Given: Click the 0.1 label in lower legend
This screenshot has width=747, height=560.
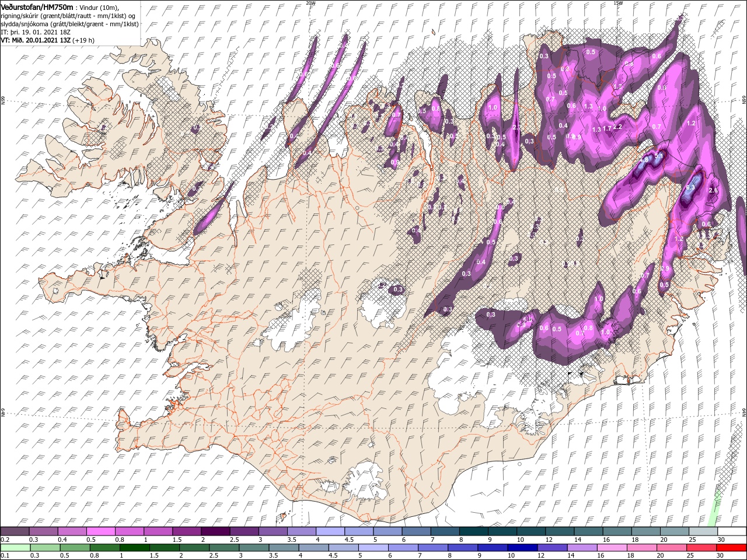Looking at the screenshot, I should click(x=5, y=555).
